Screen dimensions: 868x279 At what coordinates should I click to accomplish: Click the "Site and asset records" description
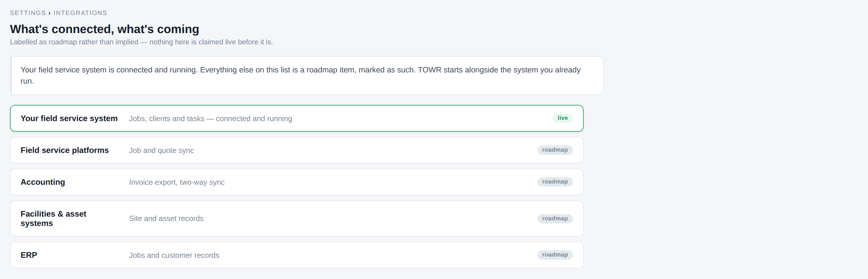[166, 218]
